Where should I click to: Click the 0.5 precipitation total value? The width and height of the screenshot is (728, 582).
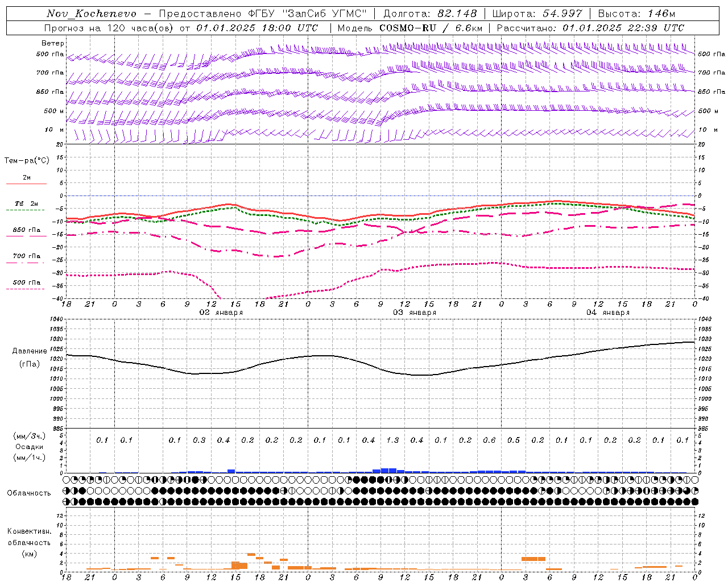[x=514, y=440]
